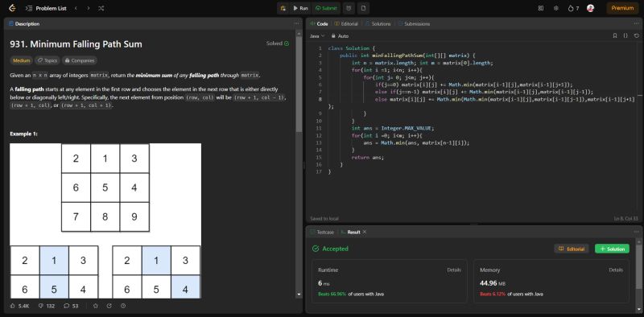644x317 pixels.
Task: Like the problem with thumbs up 5.4K
Action: pos(19,306)
